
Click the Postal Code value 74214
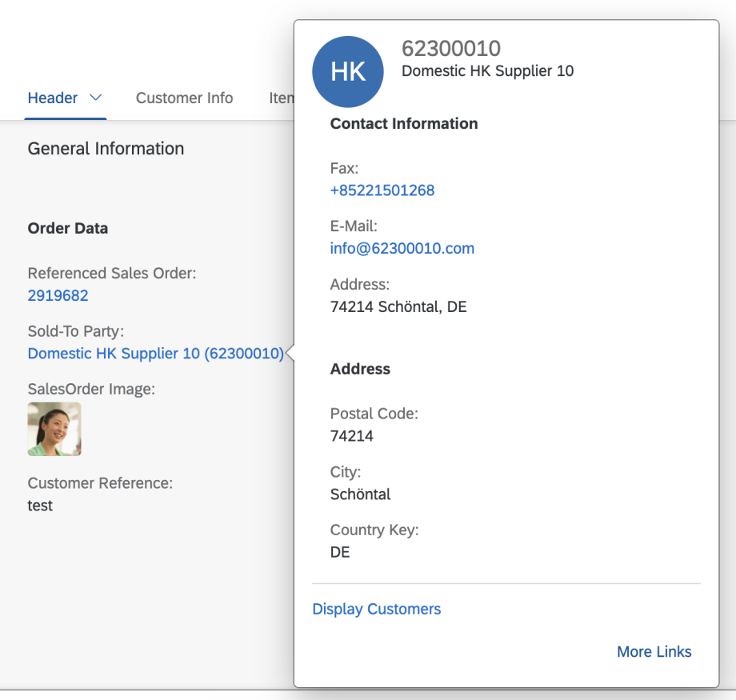[x=351, y=436]
